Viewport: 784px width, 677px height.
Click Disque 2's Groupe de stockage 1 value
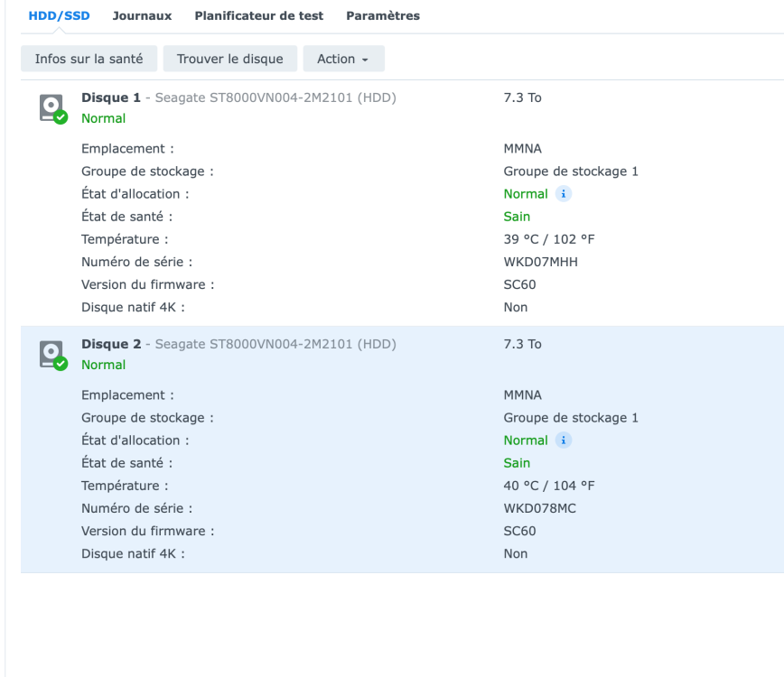(x=571, y=418)
